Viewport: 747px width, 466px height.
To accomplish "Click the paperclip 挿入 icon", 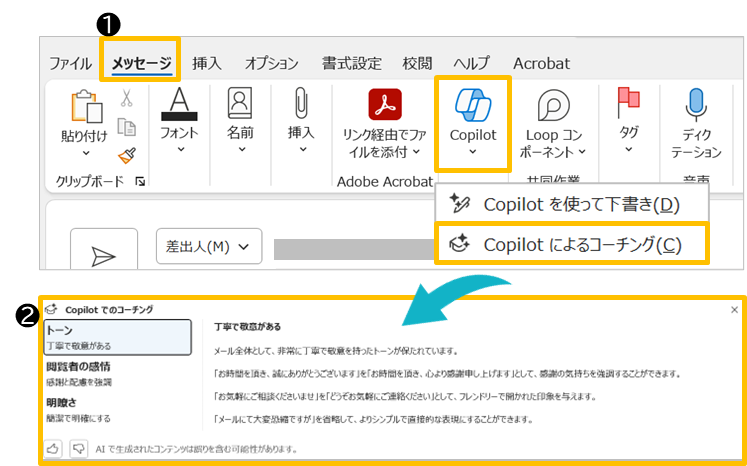I will click(302, 103).
